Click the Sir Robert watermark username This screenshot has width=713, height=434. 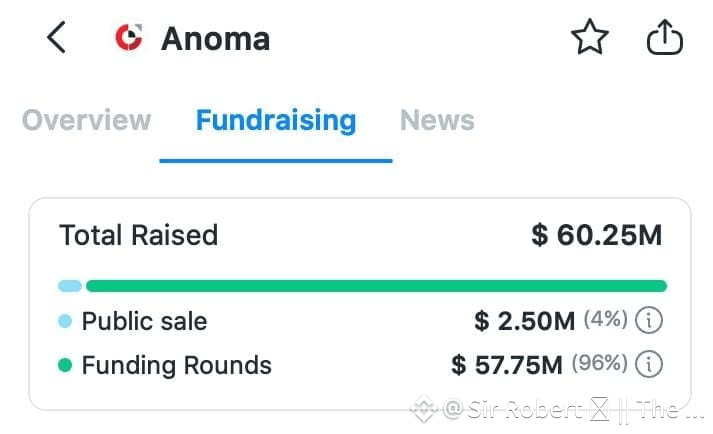(x=525, y=409)
